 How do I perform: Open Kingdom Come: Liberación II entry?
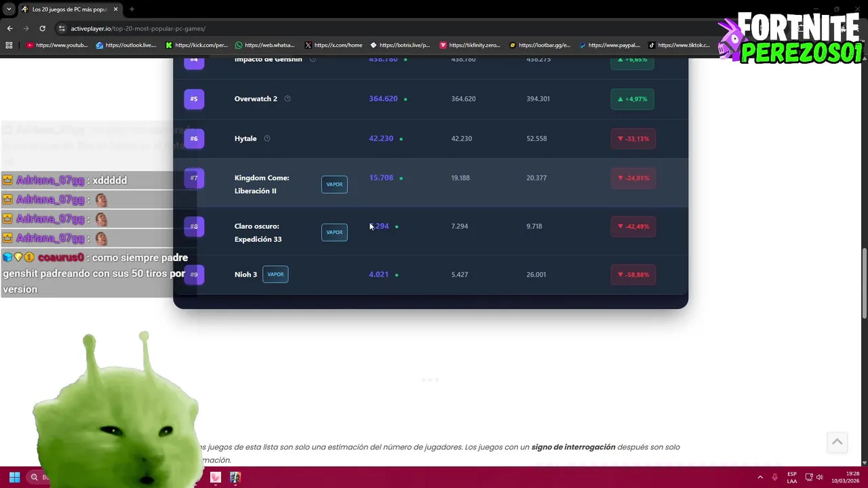[262, 184]
